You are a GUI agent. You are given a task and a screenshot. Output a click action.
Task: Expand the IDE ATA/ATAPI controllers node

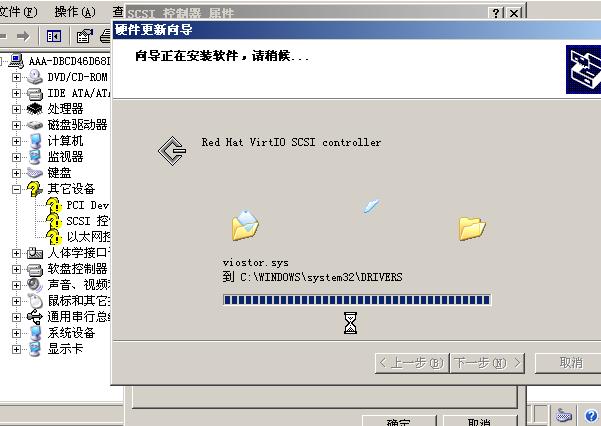(x=16, y=93)
